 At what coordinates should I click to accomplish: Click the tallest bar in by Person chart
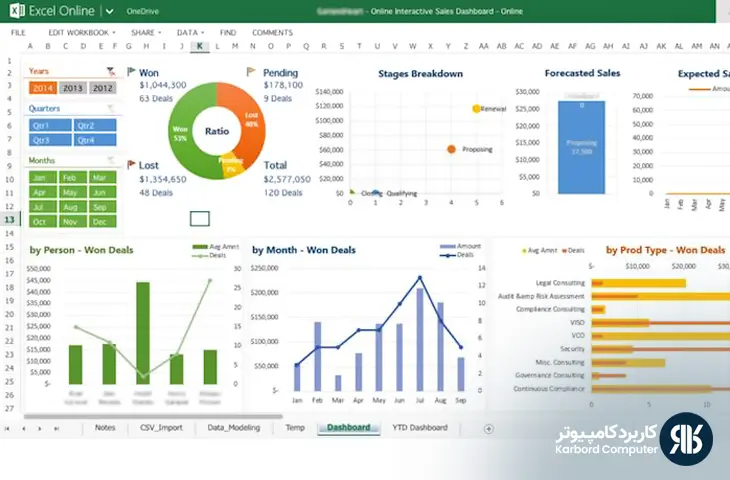(x=143, y=333)
